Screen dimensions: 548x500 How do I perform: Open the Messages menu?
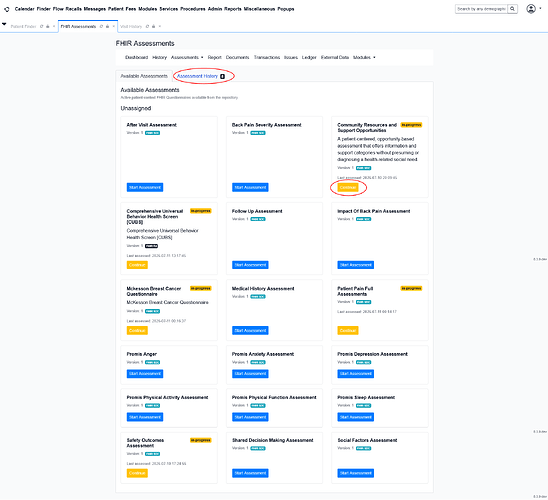(95, 9)
